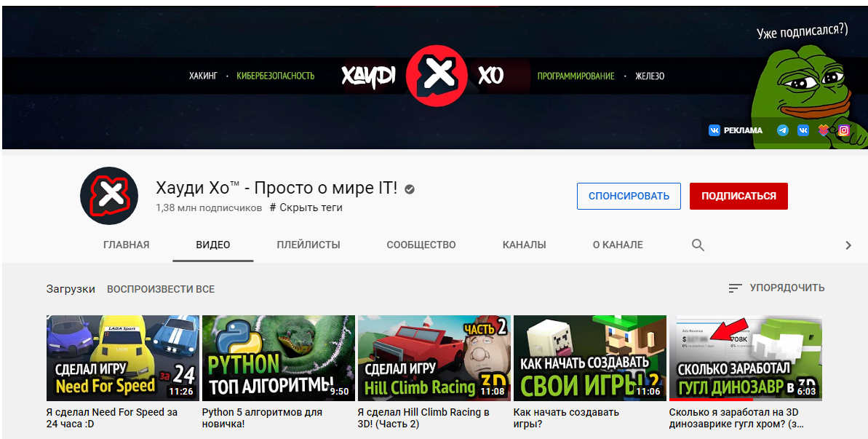The height and width of the screenshot is (439, 868).
Task: Open the VK Реклама link in banner
Action: click(735, 130)
